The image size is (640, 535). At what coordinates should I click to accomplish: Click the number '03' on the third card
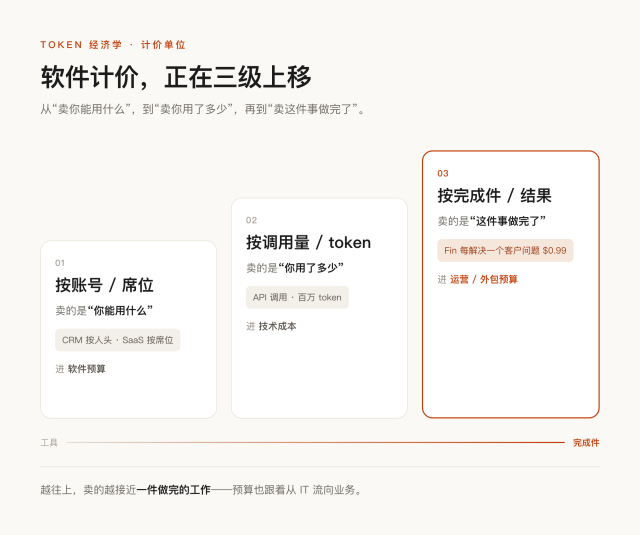tap(443, 173)
